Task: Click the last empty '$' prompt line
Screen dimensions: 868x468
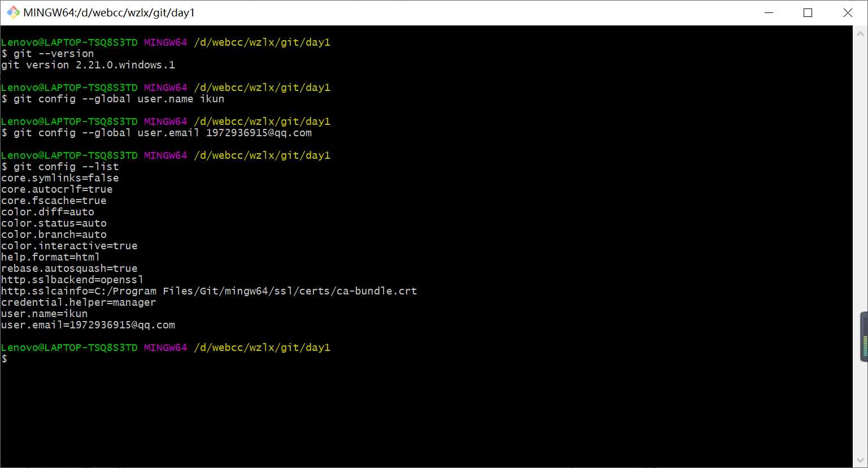Action: pos(5,359)
